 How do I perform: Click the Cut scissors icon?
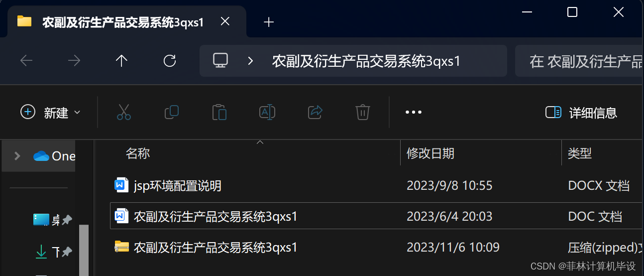coord(124,112)
